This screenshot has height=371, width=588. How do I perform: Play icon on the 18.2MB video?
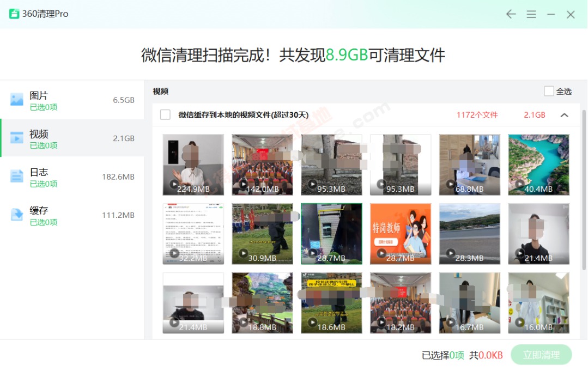pyautogui.click(x=381, y=322)
